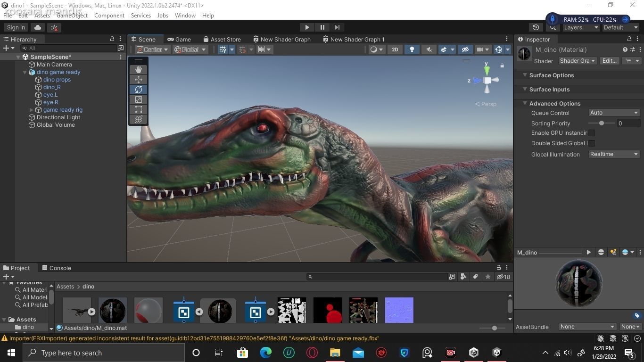Lock the Inspector panel
The height and width of the screenshot is (362, 644).
click(x=629, y=39)
